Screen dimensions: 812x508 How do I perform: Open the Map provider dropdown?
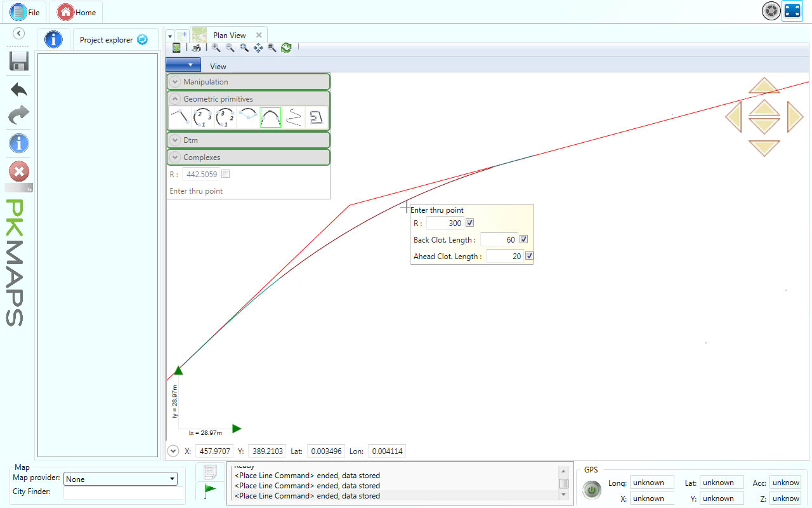pos(120,479)
